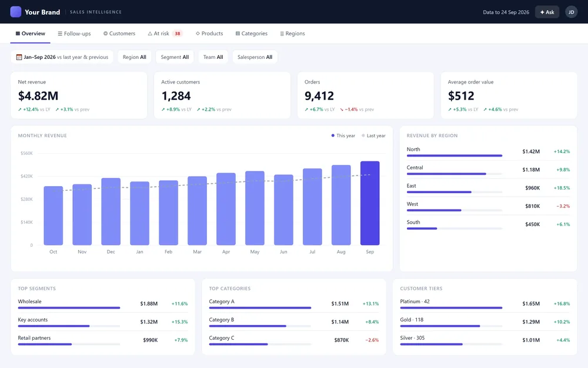588x368 pixels.
Task: Click the North region progress bar
Action: point(455,155)
